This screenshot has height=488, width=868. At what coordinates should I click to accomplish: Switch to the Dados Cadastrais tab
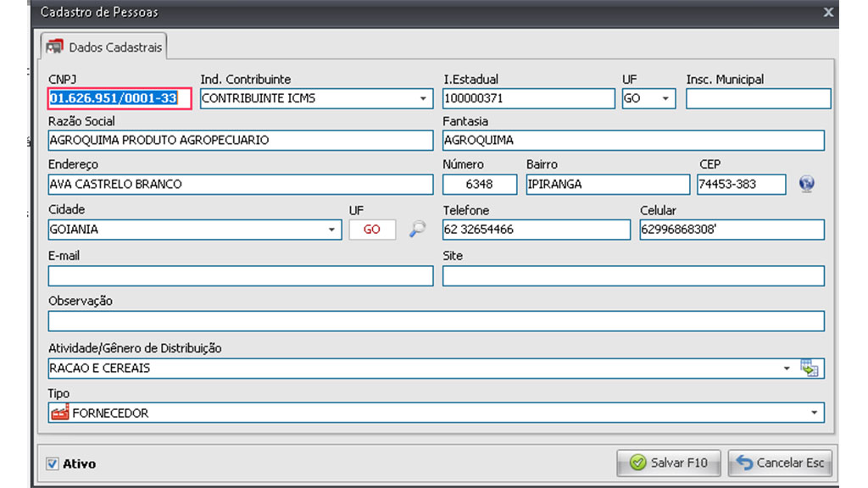pos(104,47)
